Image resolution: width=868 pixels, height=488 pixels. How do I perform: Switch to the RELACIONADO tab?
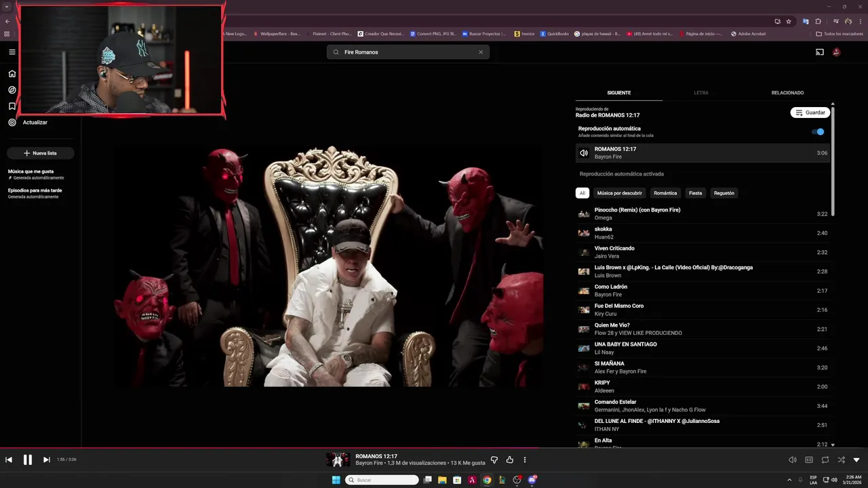787,93
